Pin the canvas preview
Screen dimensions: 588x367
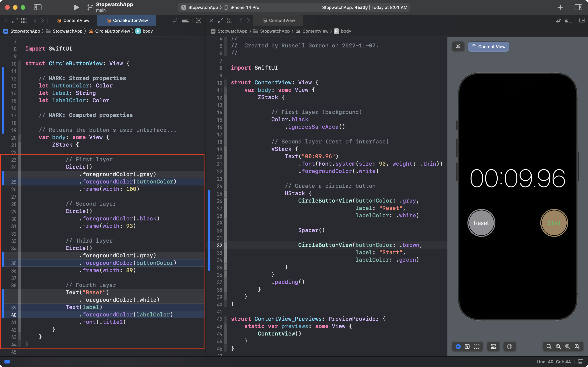pyautogui.click(x=458, y=47)
